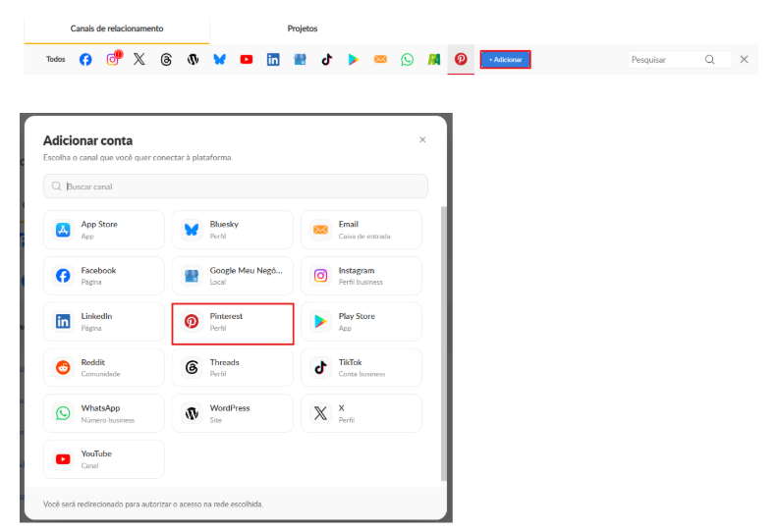Select the Google My Business icon in the top bar

click(x=300, y=60)
